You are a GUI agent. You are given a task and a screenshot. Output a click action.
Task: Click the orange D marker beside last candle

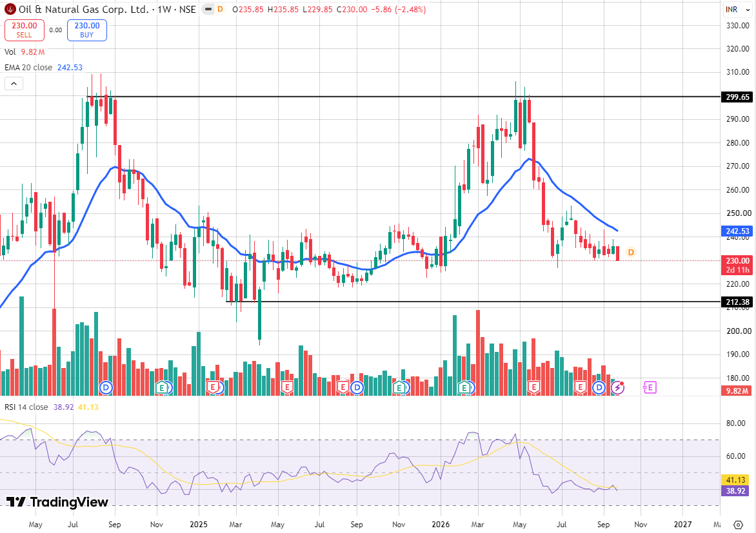(631, 252)
